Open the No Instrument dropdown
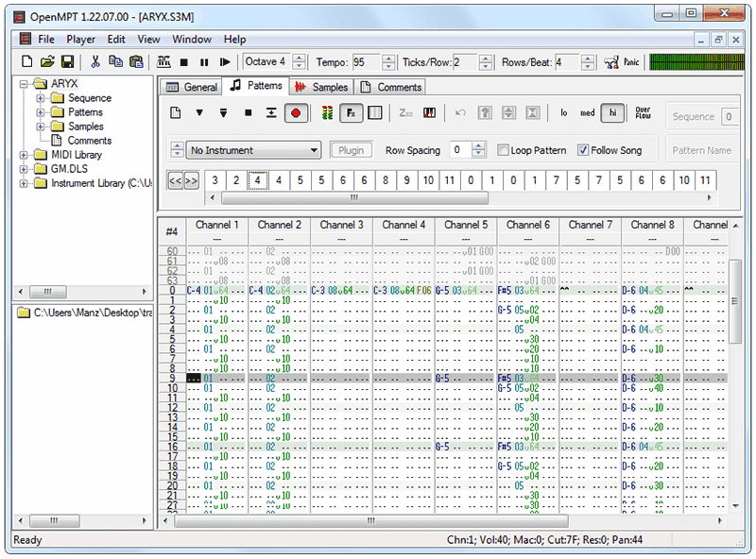 (253, 150)
